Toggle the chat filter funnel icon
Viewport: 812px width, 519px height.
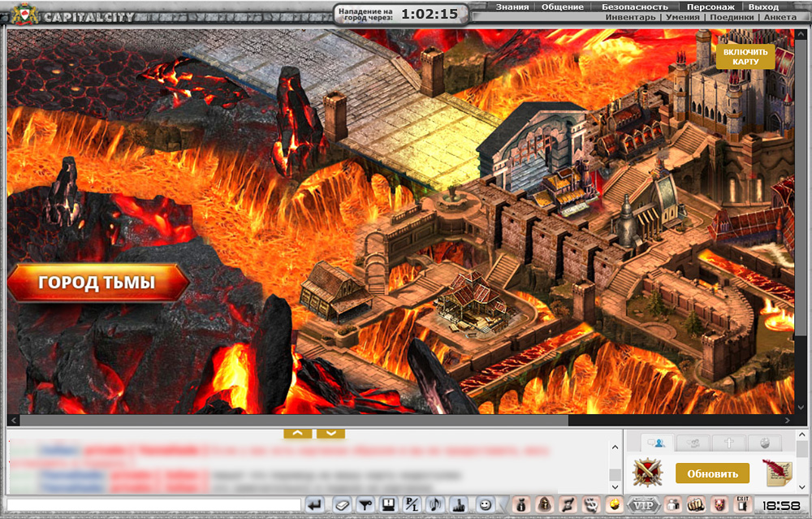point(366,504)
